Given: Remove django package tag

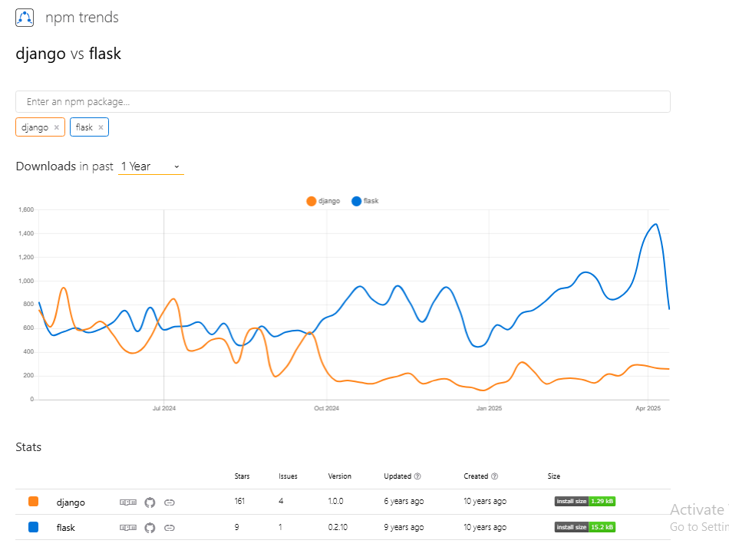Looking at the screenshot, I should pos(57,127).
